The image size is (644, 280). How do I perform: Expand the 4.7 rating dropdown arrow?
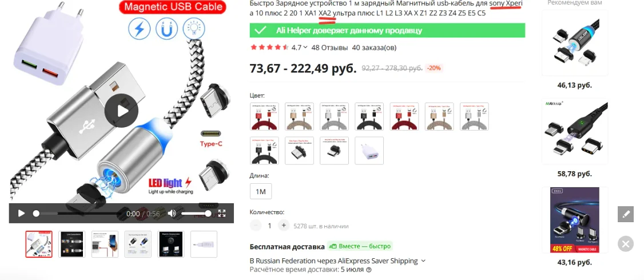[305, 48]
